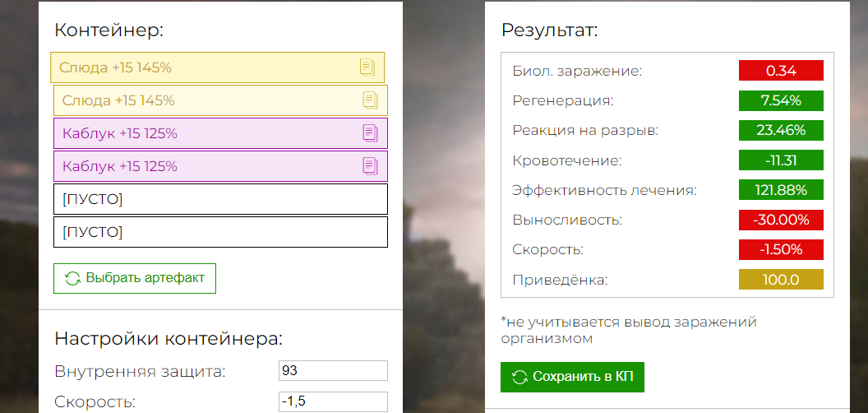The width and height of the screenshot is (868, 413).
Task: Select the first empty [ПУСТО] slot
Action: tap(221, 199)
